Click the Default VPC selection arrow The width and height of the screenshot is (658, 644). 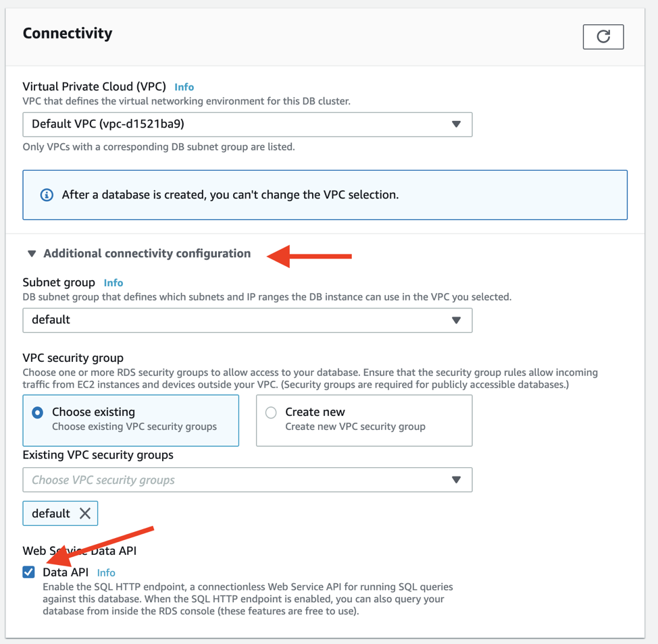(456, 124)
